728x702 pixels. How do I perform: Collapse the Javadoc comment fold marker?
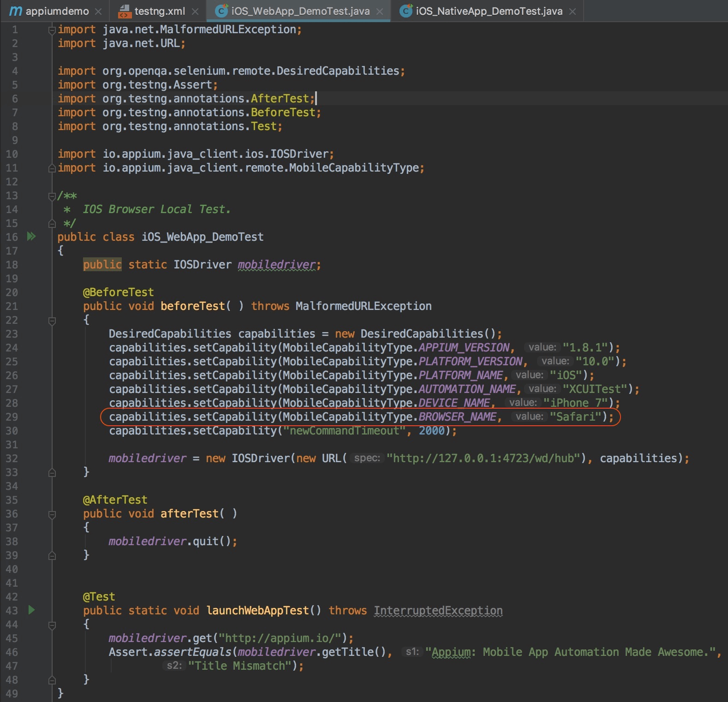(x=52, y=196)
